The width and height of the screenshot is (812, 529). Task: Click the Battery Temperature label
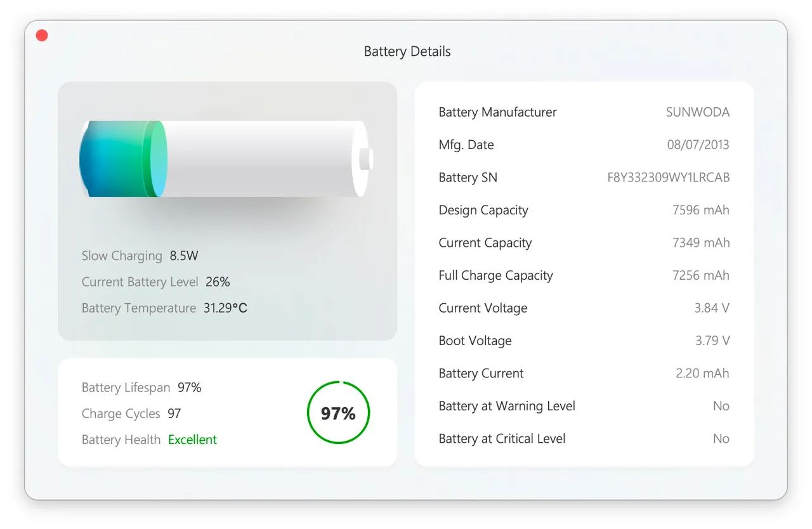pyautogui.click(x=138, y=308)
